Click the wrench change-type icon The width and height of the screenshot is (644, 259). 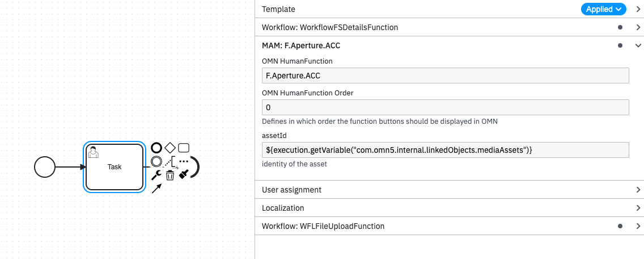pos(156,176)
